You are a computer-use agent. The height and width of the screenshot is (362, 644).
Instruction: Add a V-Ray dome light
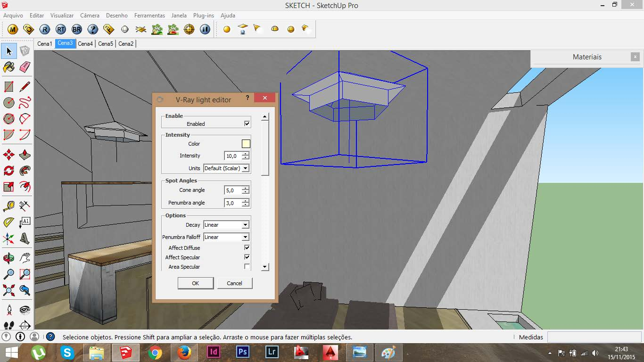(x=275, y=29)
